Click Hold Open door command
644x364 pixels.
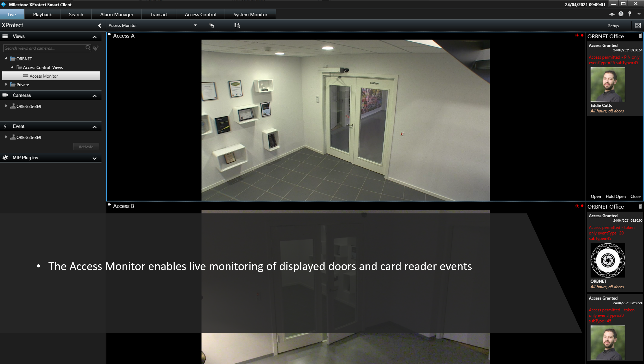[x=616, y=196]
